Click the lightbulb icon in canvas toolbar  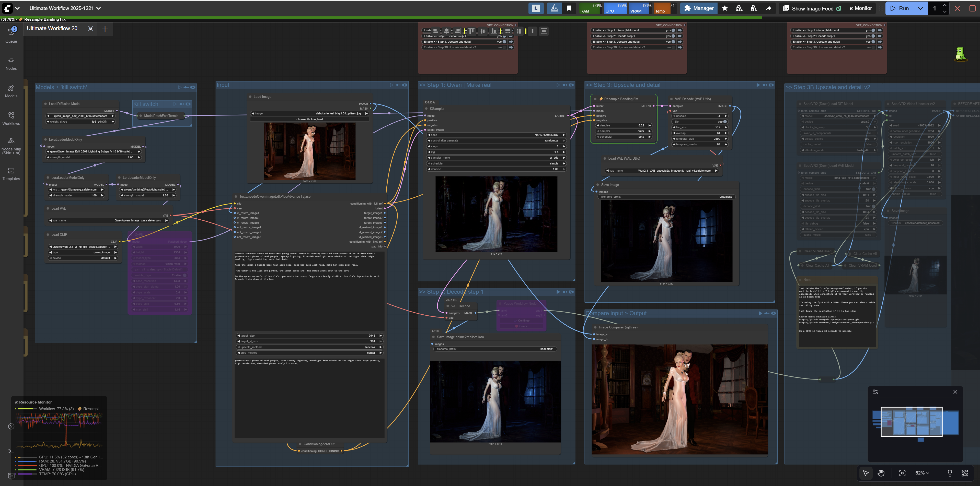tap(950, 473)
